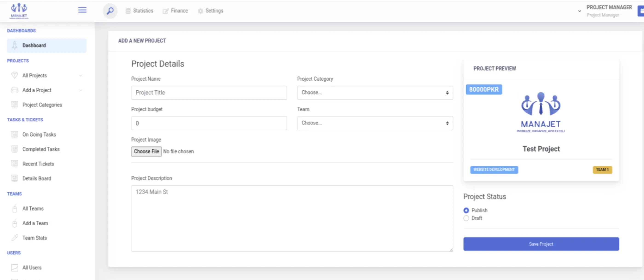Viewport: 644px width, 280px height.
Task: Go to Dashboard in the sidebar
Action: point(47,46)
